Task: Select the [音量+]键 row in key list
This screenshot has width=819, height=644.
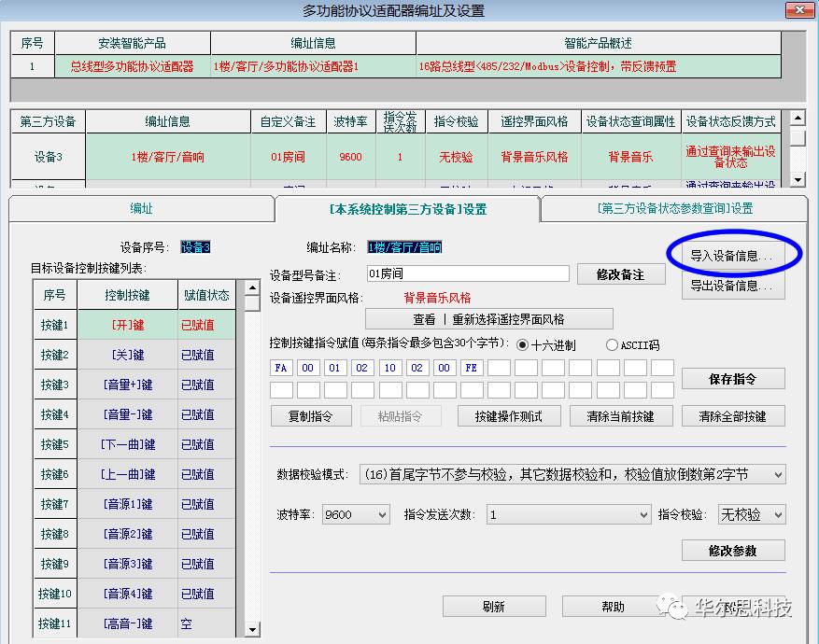Action: coord(129,385)
